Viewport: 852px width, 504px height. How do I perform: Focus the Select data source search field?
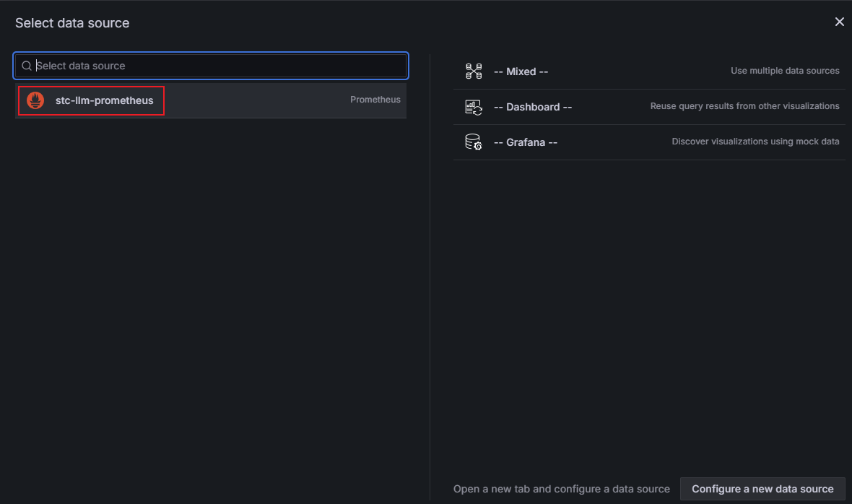click(x=217, y=66)
